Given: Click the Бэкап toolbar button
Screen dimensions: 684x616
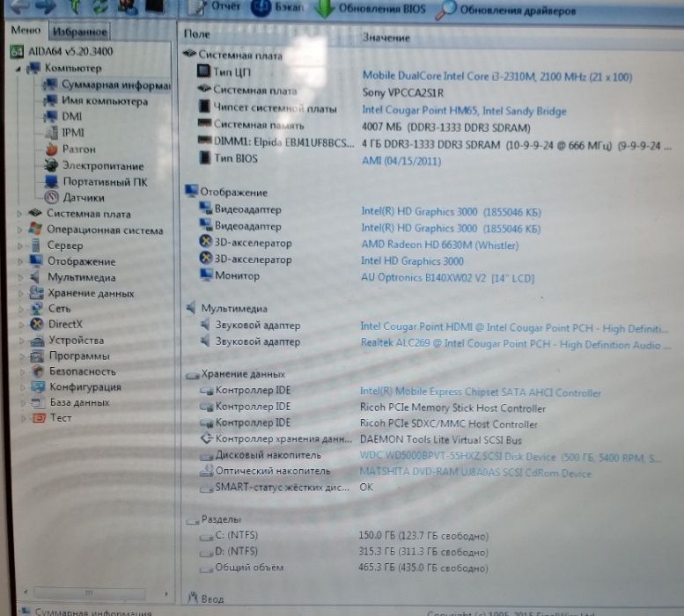Looking at the screenshot, I should coord(277,7).
